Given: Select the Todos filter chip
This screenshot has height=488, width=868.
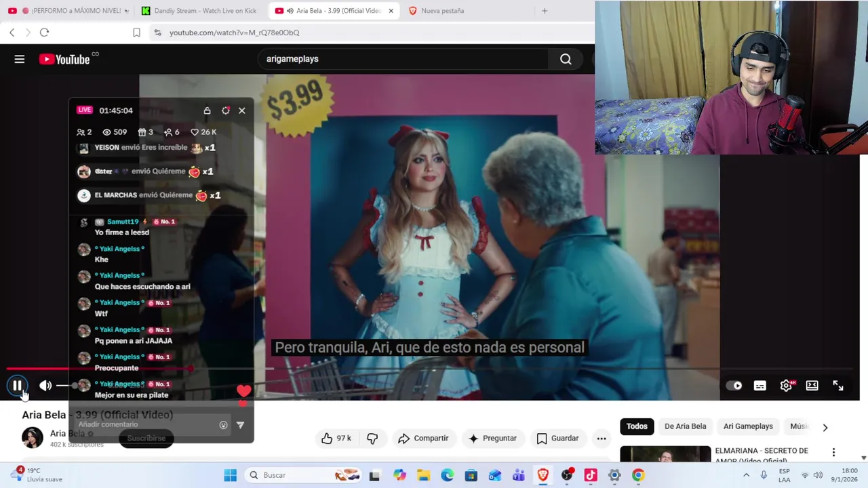Looking at the screenshot, I should click(x=637, y=426).
